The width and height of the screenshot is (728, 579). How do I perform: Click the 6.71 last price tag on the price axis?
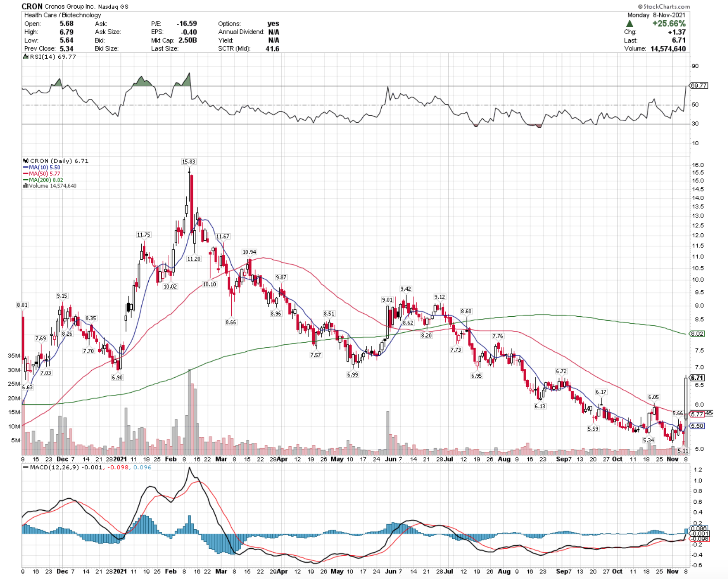coord(697,378)
